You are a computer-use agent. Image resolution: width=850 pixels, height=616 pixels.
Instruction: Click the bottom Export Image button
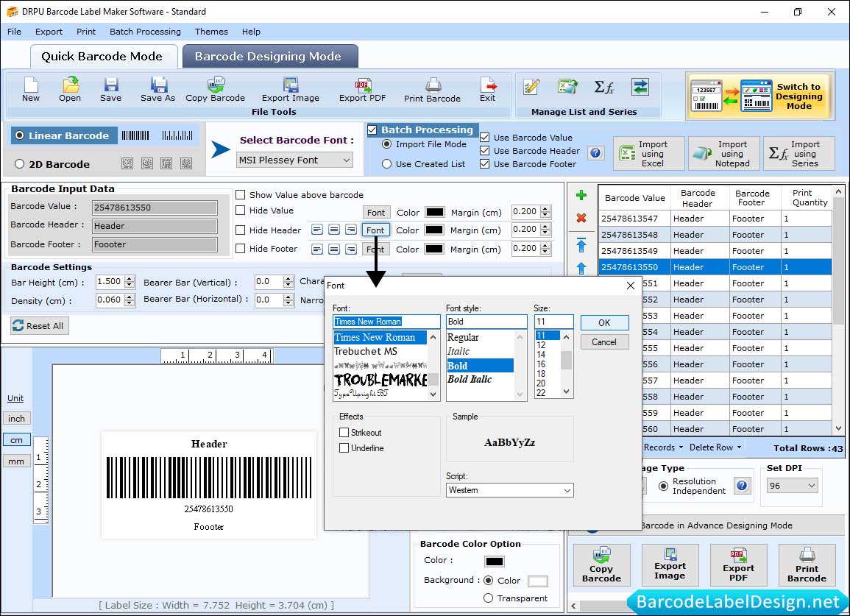[670, 565]
